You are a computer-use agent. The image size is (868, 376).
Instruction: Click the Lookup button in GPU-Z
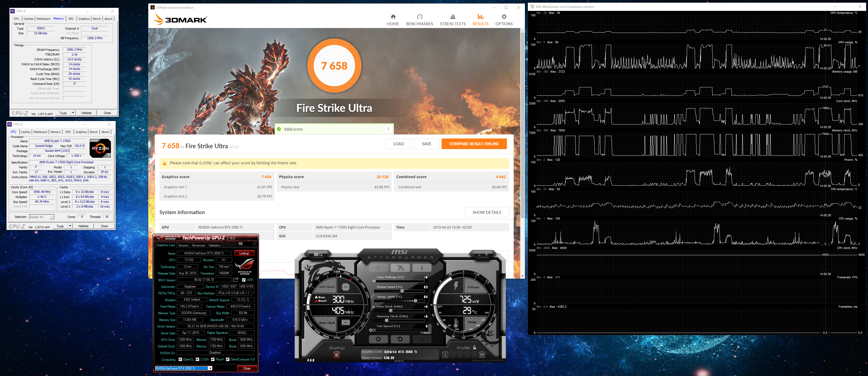[244, 253]
